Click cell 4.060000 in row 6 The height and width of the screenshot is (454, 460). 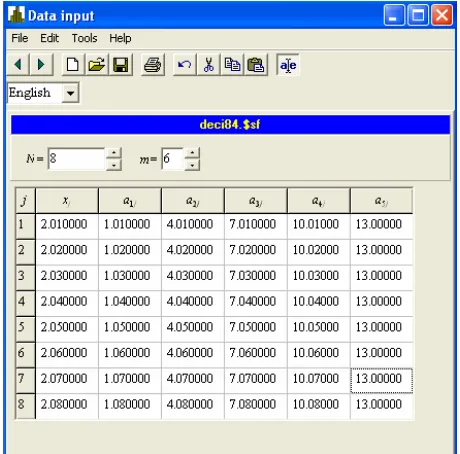pos(193,355)
